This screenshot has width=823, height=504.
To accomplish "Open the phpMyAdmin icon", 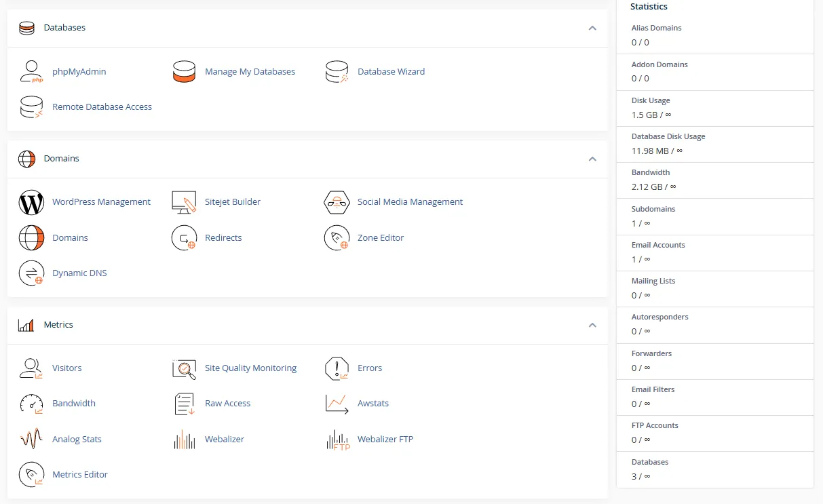I will (31, 71).
